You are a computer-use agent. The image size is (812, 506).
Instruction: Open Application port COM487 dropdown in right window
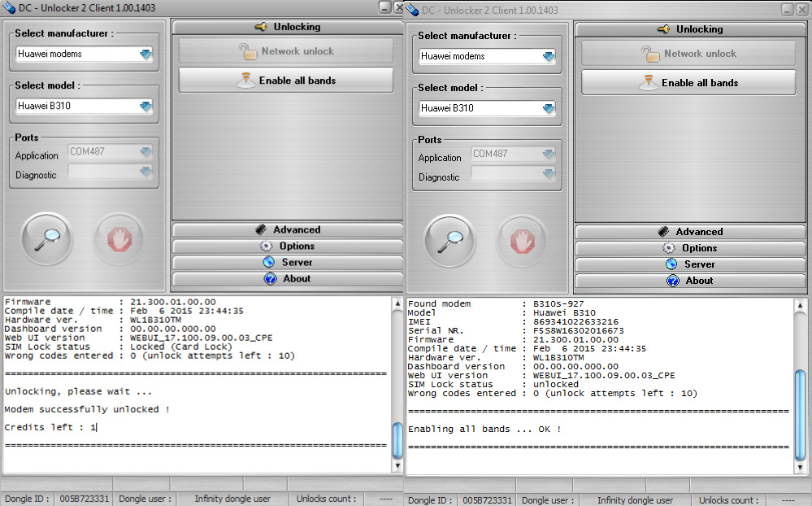click(x=549, y=154)
